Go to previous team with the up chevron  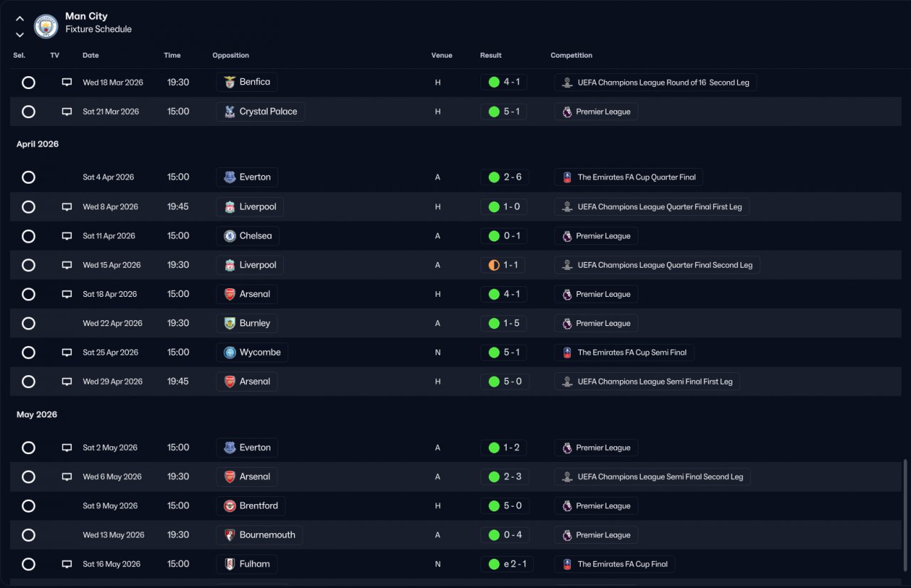(20, 19)
